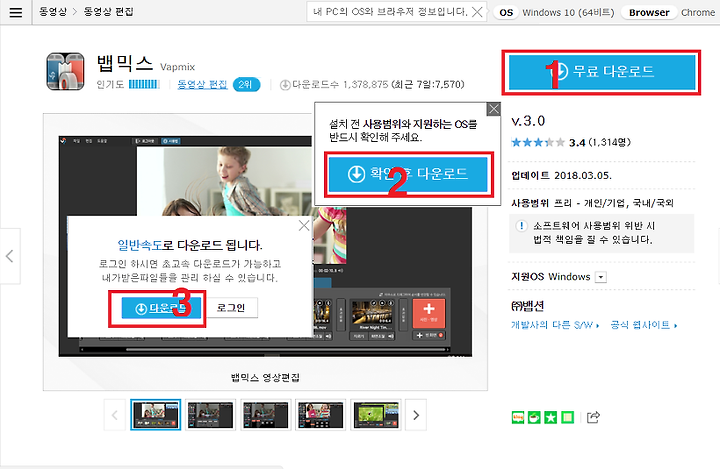The height and width of the screenshot is (469, 720).
Task: Go to previous page with left side arrow
Action: click(10, 256)
